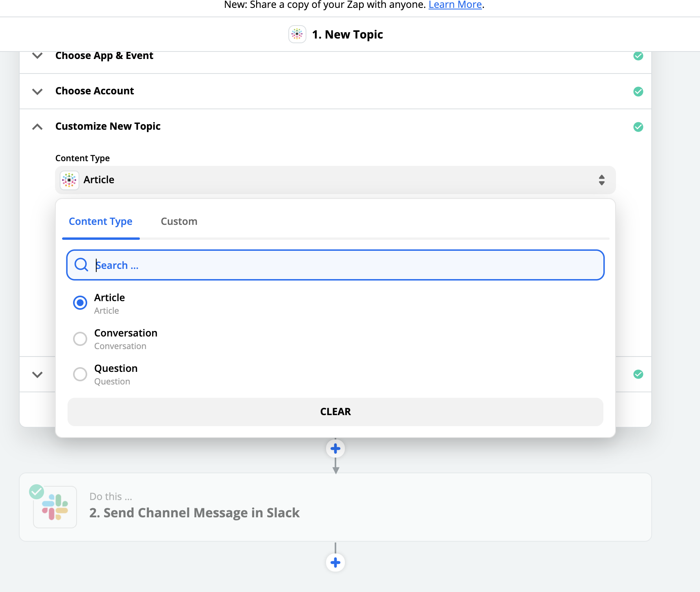Click the app icon beside 1. New Topic

(297, 35)
